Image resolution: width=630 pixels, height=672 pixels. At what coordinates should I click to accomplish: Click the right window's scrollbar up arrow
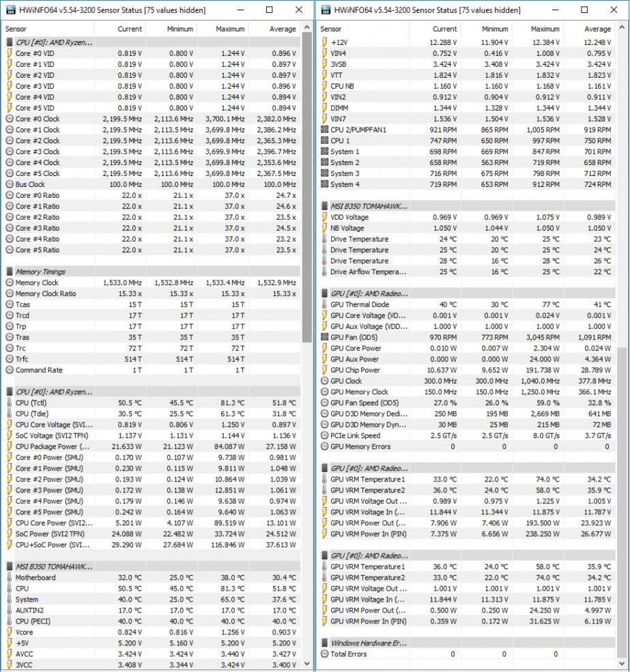tap(622, 28)
